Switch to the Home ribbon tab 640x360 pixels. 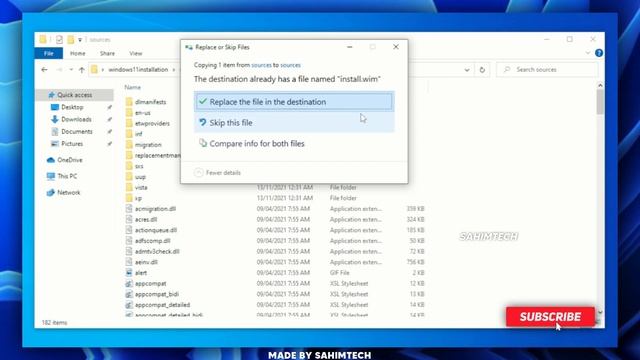coord(78,53)
